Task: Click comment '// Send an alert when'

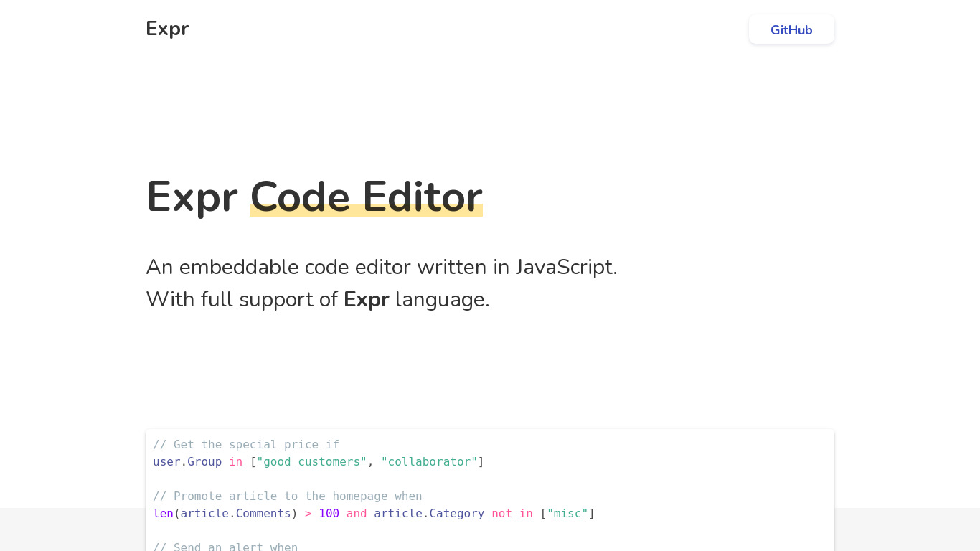Action: pyautogui.click(x=225, y=547)
